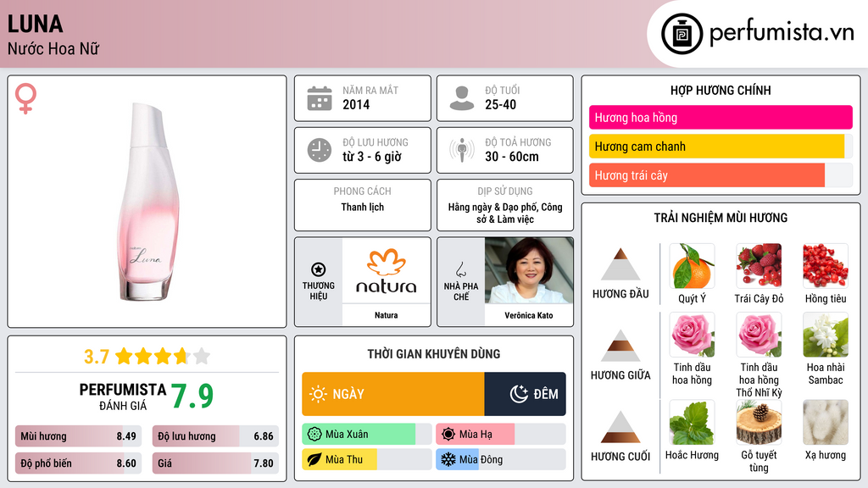Click the Mùa Xuân season bar

click(366, 435)
